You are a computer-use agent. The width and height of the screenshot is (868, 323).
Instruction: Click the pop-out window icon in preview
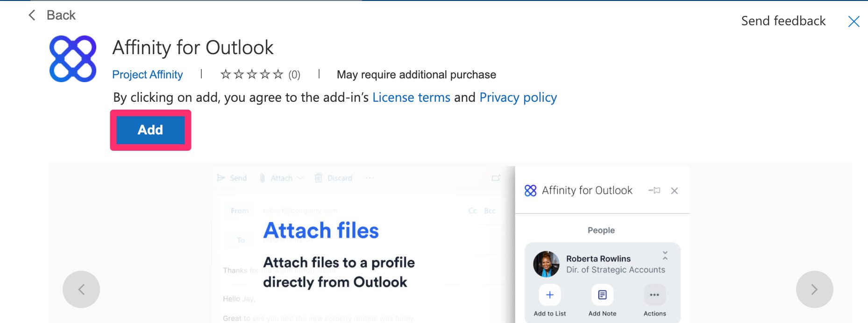click(x=496, y=178)
